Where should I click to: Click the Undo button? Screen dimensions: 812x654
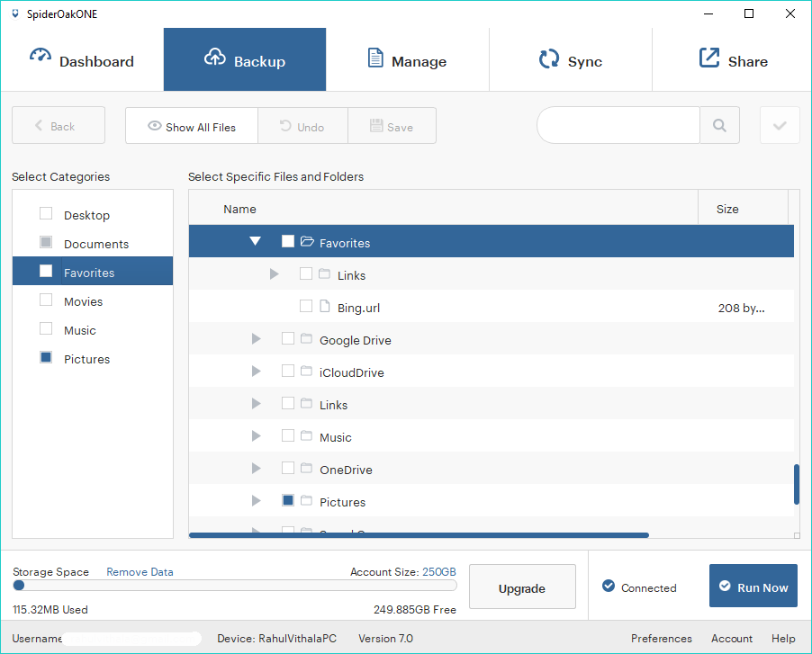coord(303,126)
